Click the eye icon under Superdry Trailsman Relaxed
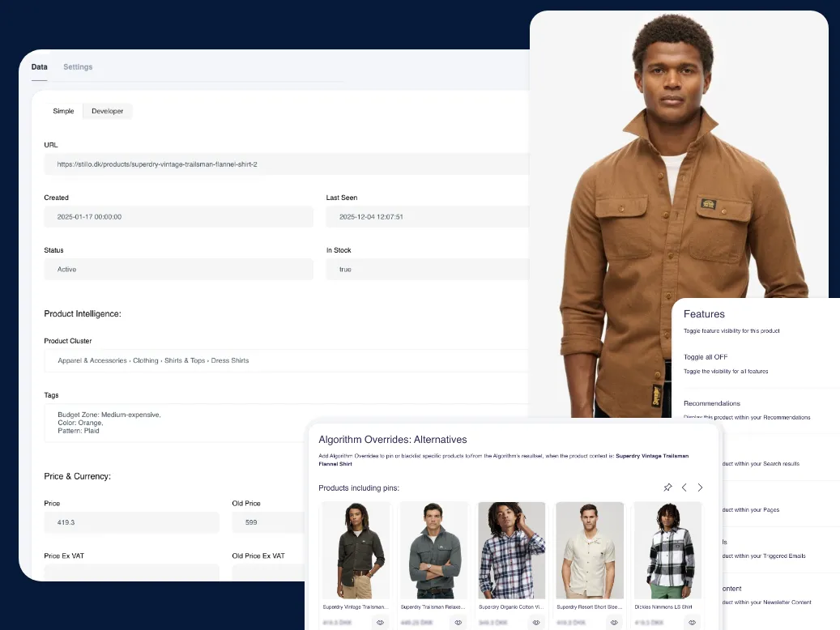The height and width of the screenshot is (630, 840). pos(458,622)
